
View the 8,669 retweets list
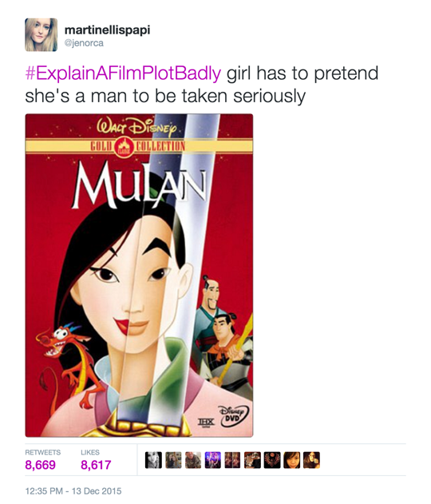[x=40, y=465]
